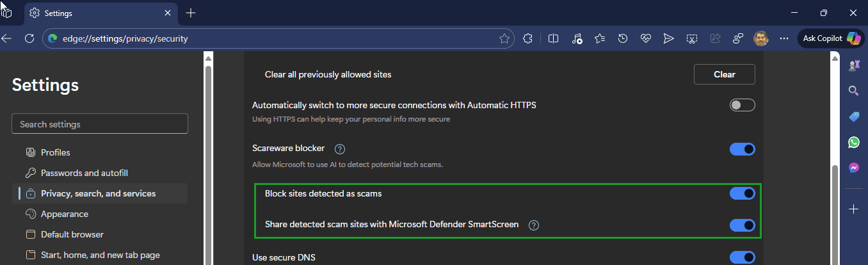Go to Profiles settings section
The width and height of the screenshot is (868, 265).
pyautogui.click(x=55, y=152)
